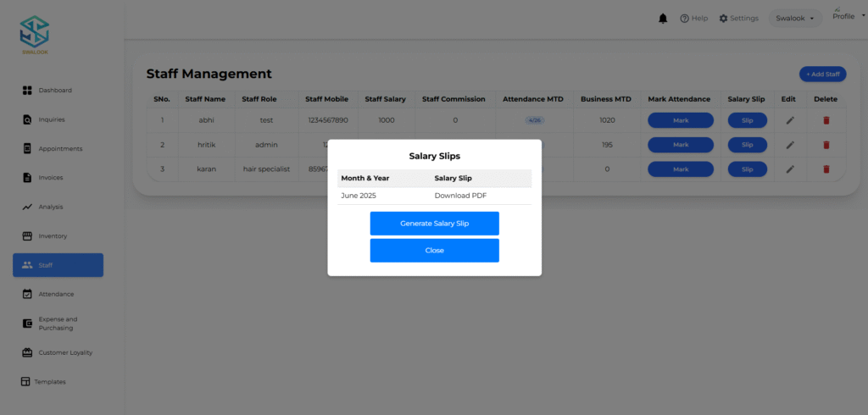868x415 pixels.
Task: Click the Add Staff button
Action: 822,75
